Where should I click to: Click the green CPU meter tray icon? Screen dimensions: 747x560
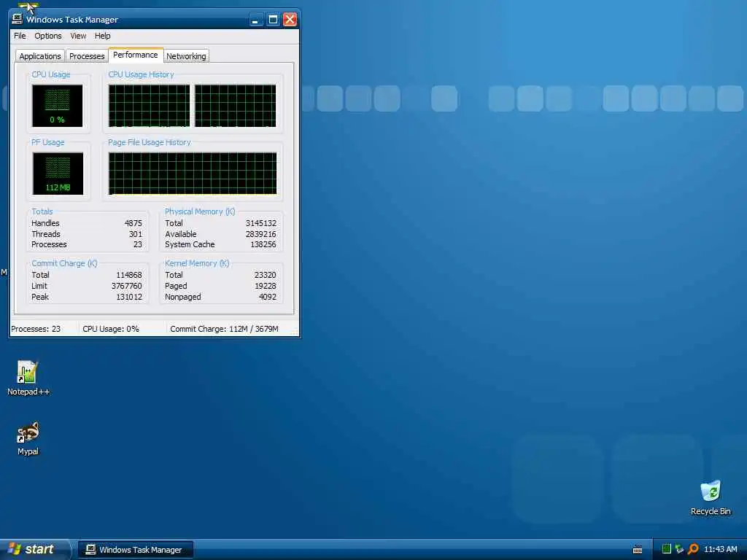667,549
